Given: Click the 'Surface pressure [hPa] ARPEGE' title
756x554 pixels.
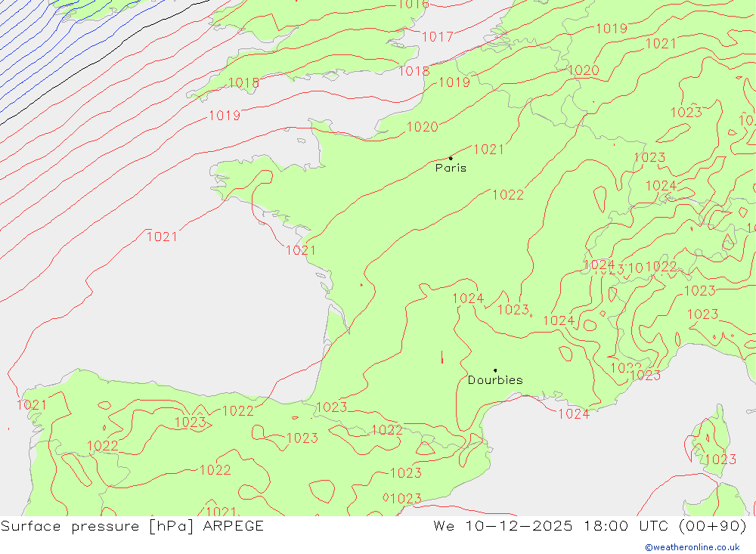Looking at the screenshot, I should (x=132, y=526).
